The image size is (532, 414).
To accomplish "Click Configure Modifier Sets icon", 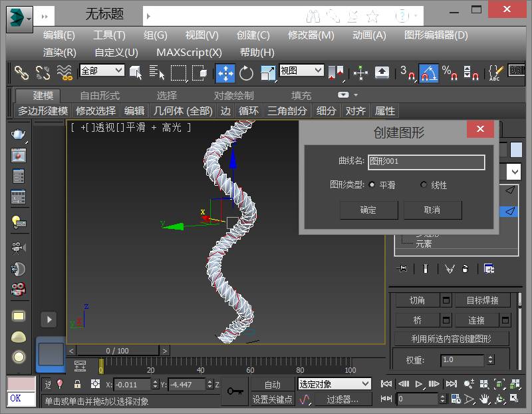I will [489, 269].
